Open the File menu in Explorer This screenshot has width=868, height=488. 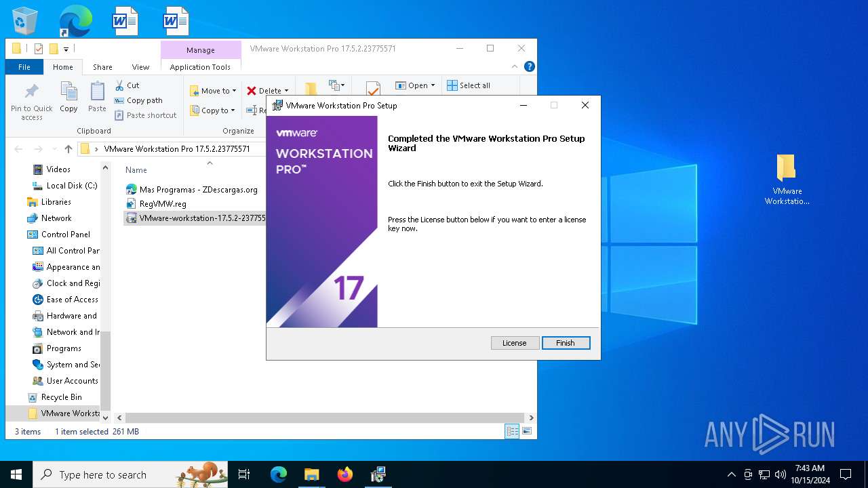click(24, 67)
